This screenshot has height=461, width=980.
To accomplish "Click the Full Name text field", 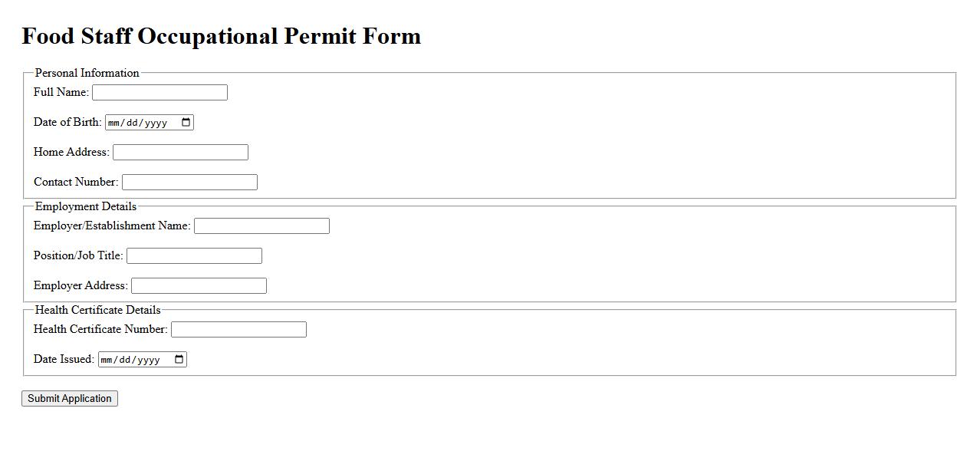I will point(159,93).
